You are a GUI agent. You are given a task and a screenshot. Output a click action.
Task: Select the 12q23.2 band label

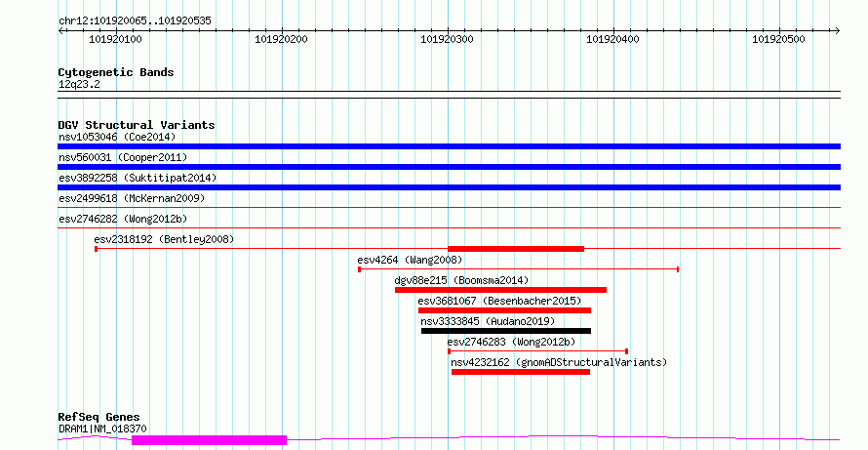tap(79, 85)
